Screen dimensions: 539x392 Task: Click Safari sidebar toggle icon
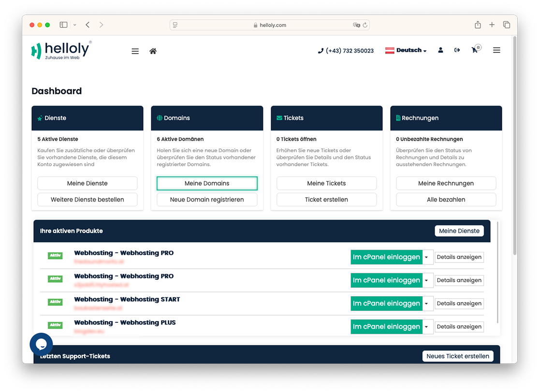click(x=64, y=25)
